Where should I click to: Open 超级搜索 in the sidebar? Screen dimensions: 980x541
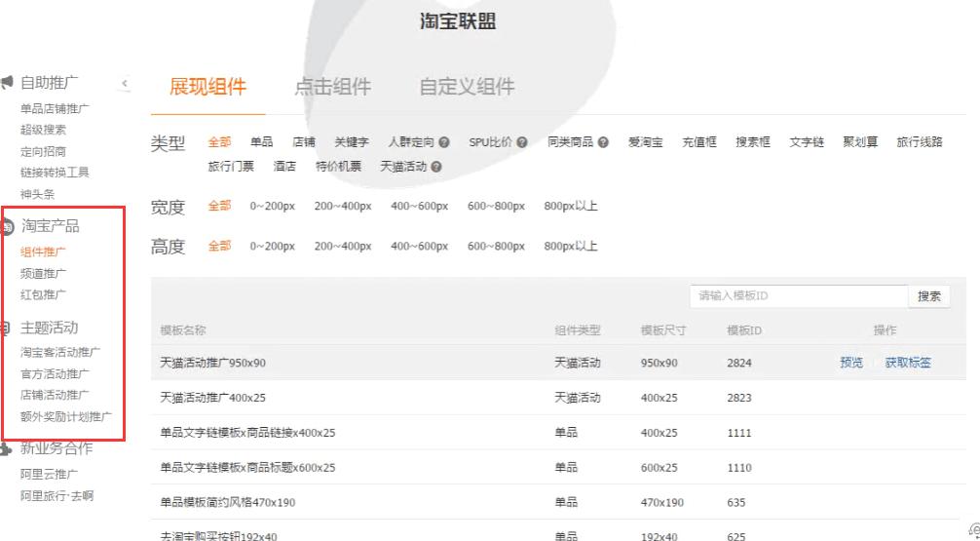click(x=43, y=130)
